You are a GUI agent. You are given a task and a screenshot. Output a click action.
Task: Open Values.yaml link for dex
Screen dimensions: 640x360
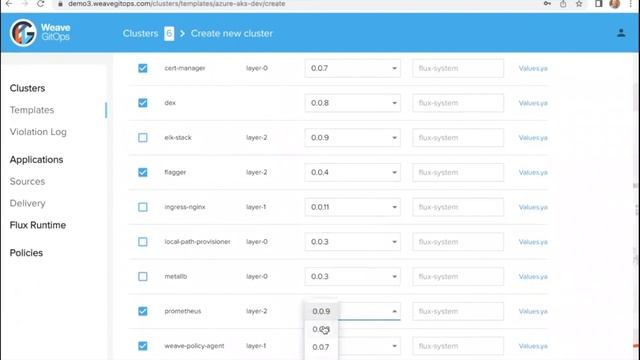(533, 103)
